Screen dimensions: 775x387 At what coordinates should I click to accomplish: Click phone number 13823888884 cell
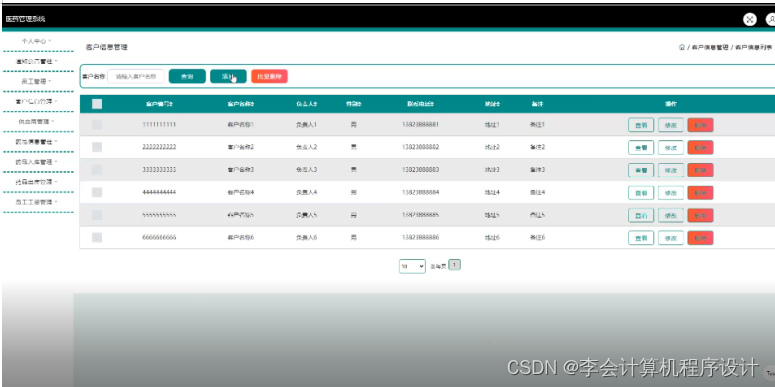point(421,192)
